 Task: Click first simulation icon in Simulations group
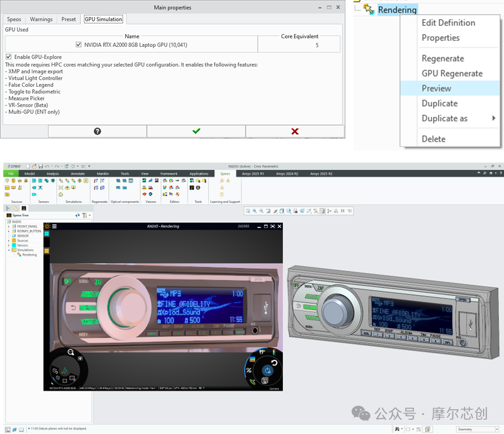coord(61,181)
